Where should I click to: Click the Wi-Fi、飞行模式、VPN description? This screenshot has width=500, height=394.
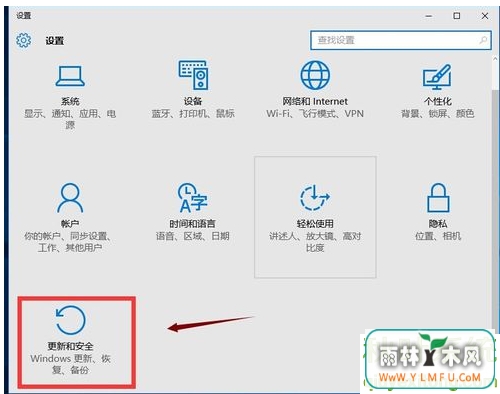(x=315, y=113)
